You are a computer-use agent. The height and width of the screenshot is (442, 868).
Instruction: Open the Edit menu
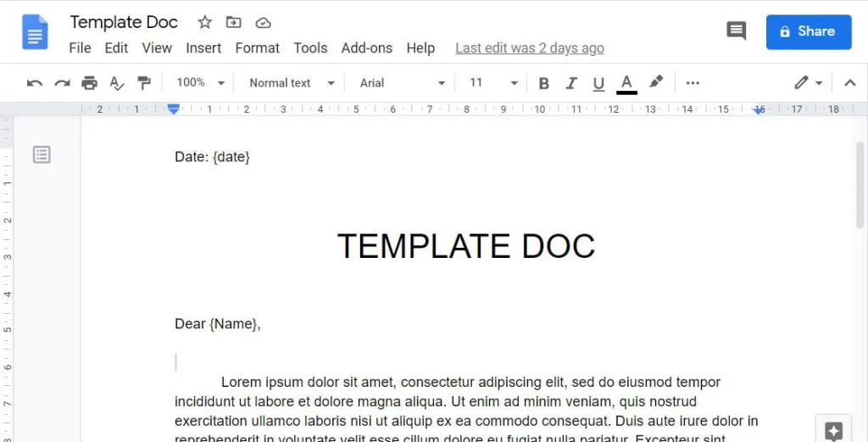(x=116, y=48)
